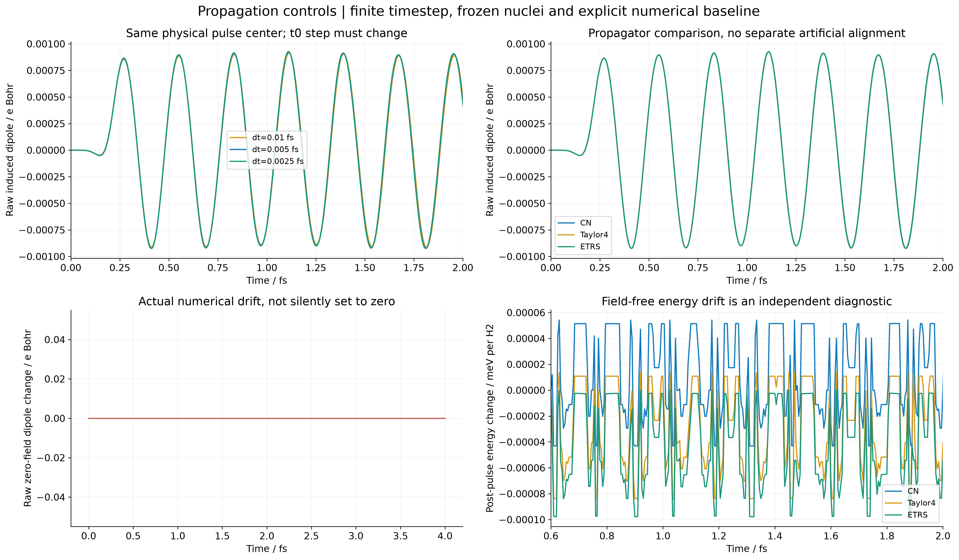This screenshot has width=959, height=560.
Task: Click the 'Time / fs' label under the energy plot
Action: pos(747,549)
